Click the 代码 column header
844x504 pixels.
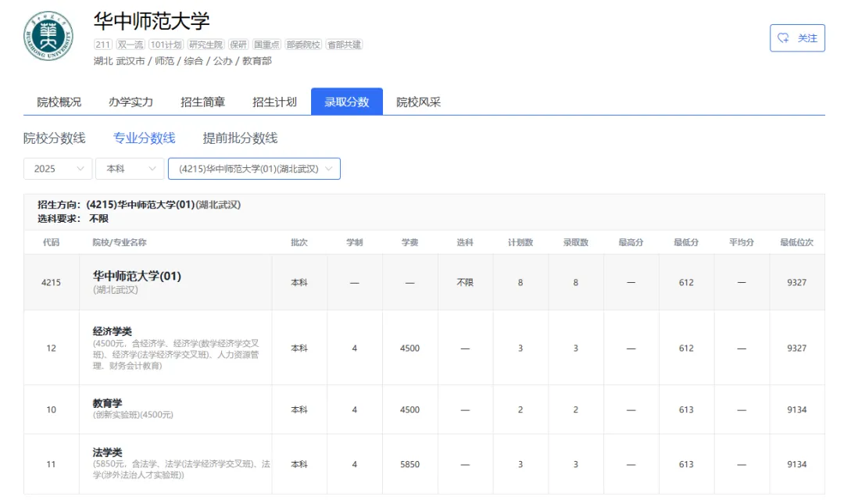(51, 242)
